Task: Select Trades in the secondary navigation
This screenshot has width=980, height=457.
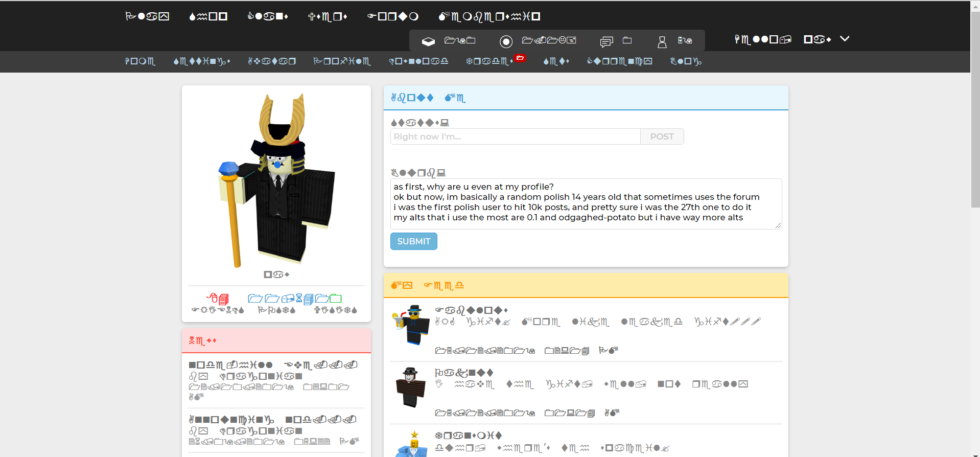Action: [489, 61]
